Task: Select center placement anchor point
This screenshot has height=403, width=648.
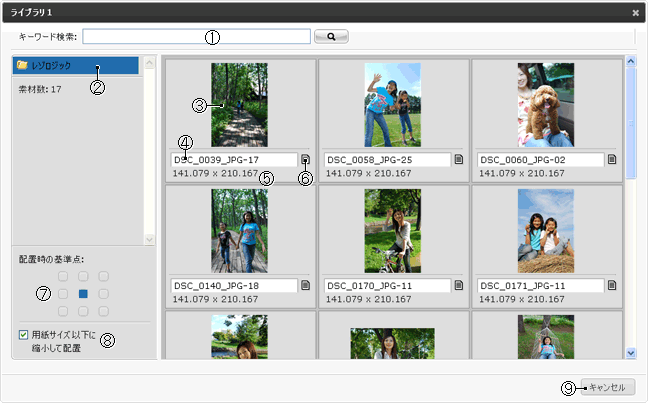Action: pos(83,294)
